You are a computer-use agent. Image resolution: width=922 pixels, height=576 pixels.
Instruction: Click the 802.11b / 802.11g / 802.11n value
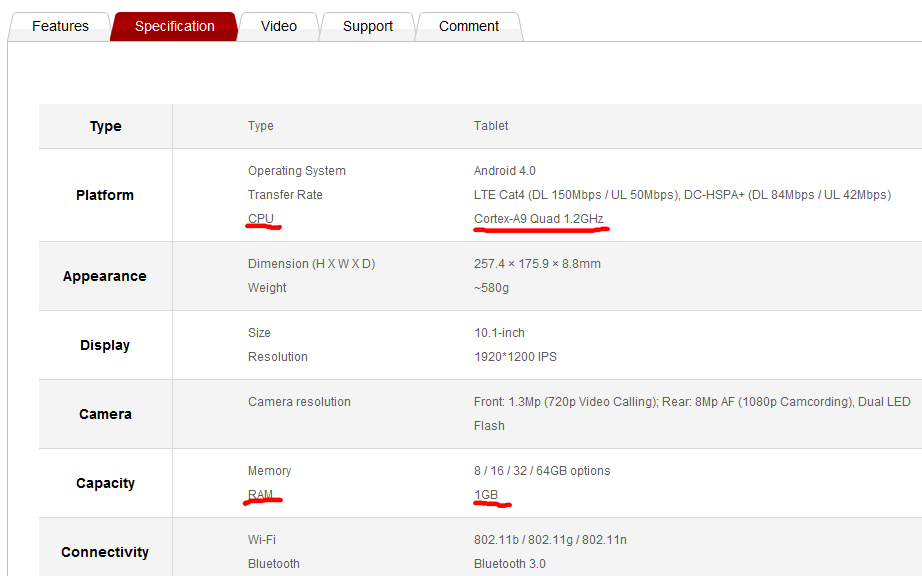[x=550, y=540]
